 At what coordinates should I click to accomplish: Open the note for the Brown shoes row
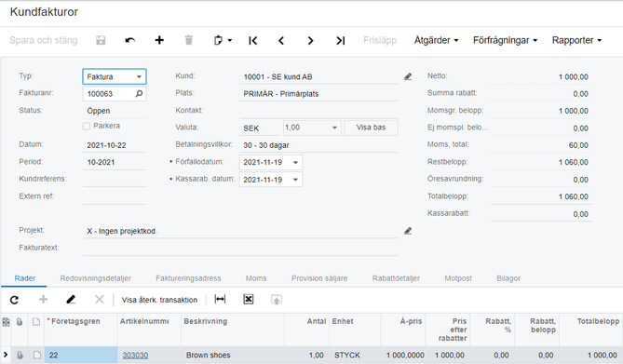(x=36, y=356)
